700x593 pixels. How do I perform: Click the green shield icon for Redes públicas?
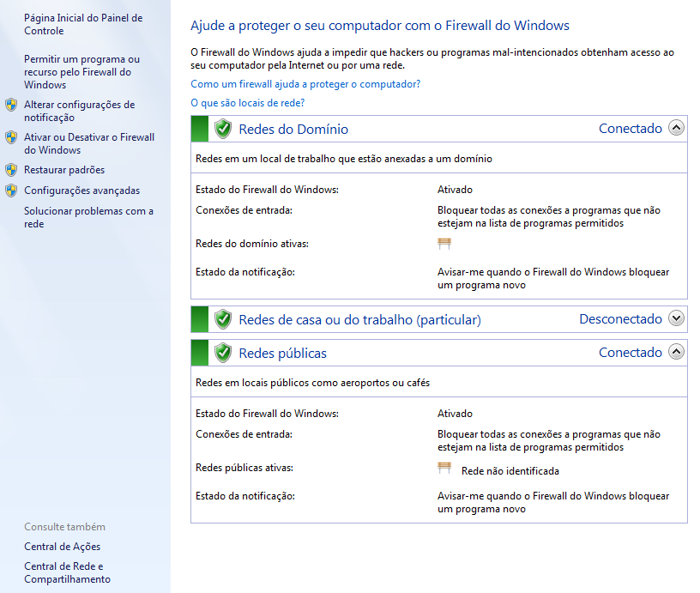point(223,354)
